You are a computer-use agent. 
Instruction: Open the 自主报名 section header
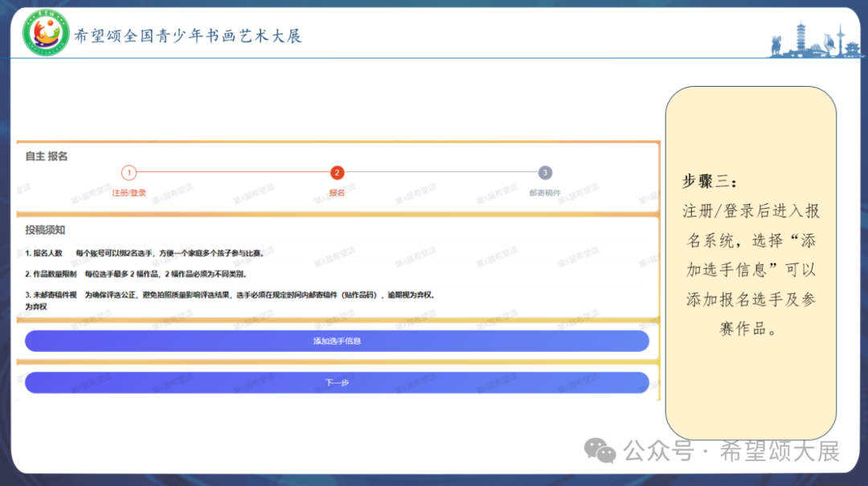(45, 155)
